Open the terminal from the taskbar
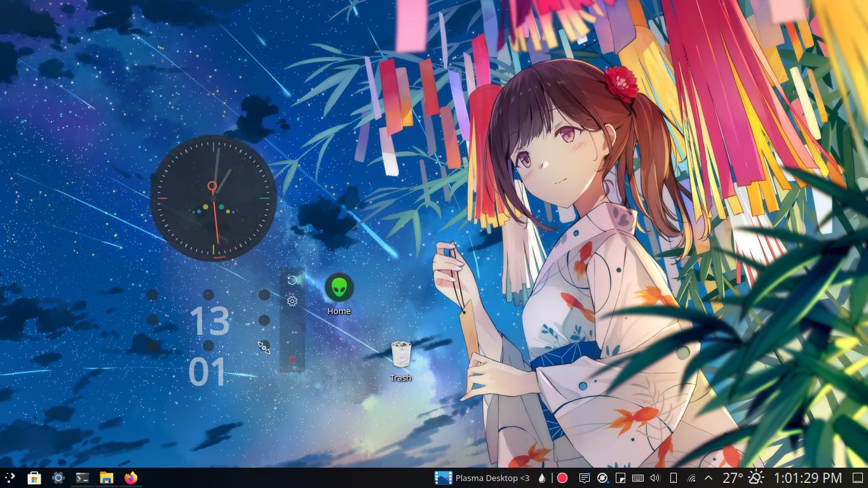 (82, 478)
